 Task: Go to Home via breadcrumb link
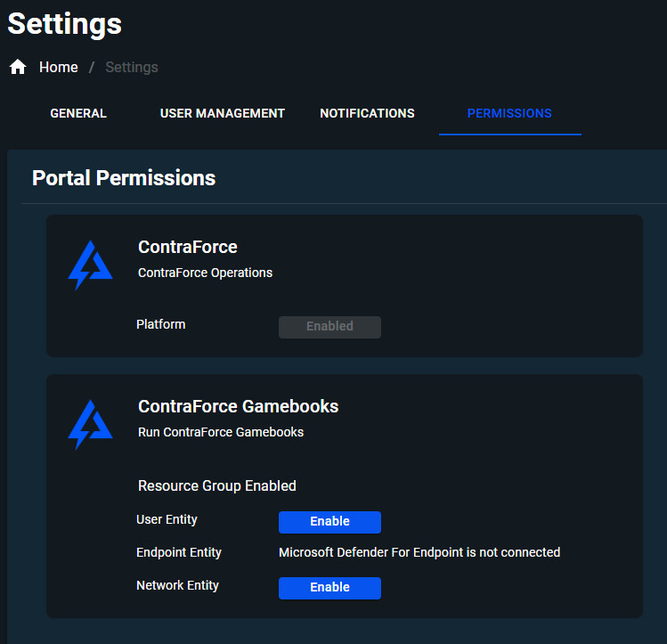tap(58, 67)
